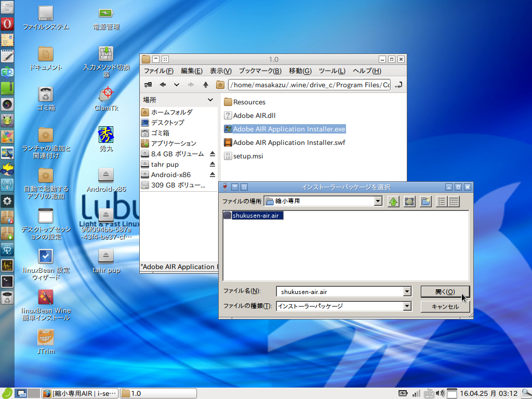Viewport: 532px width, 399px height.
Task: Go up one directory in the installer dialog
Action: 393,202
